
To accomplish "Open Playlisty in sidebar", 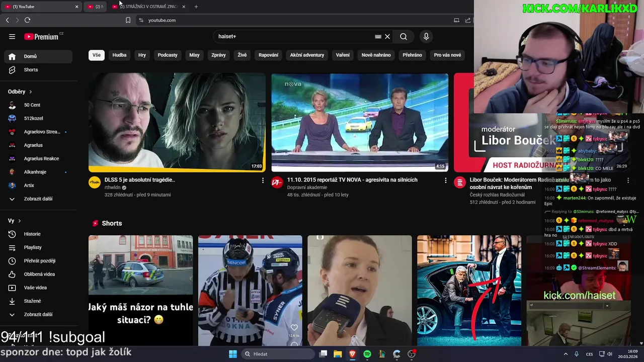I will point(38,247).
